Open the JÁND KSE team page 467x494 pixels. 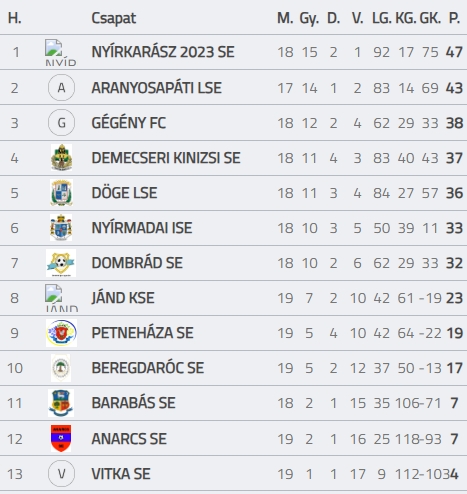click(x=123, y=298)
